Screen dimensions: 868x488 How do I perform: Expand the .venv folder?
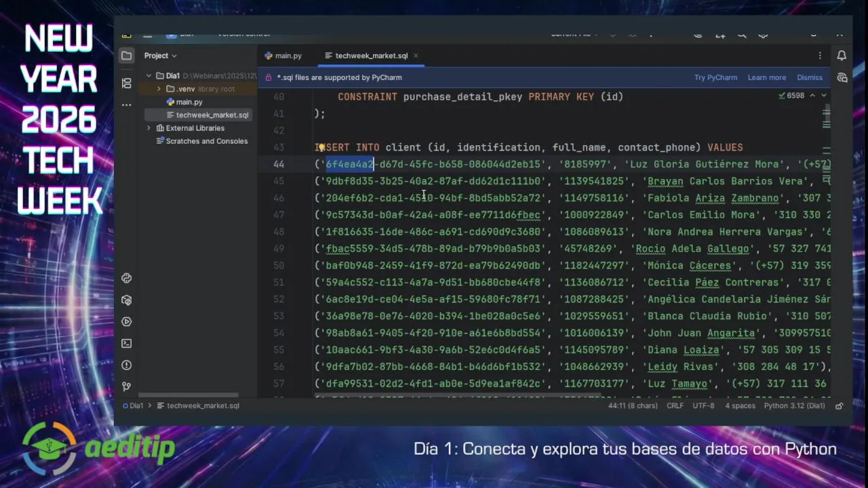pyautogui.click(x=159, y=89)
